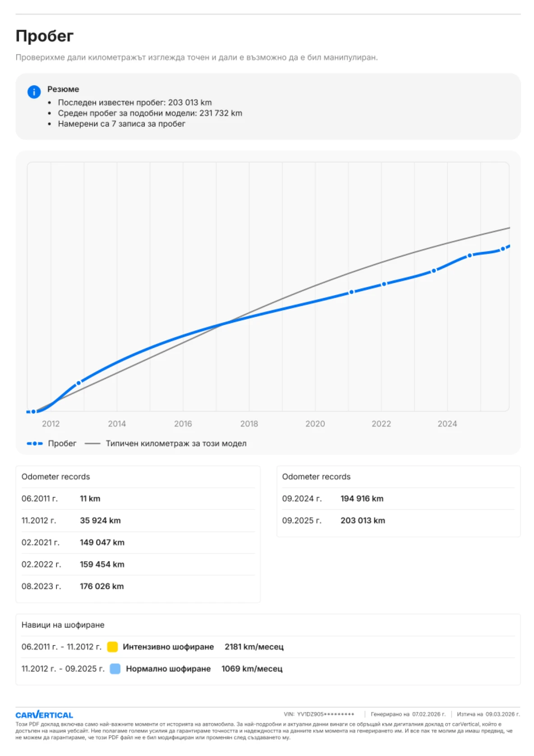This screenshot has width=534, height=756.
Task: Click the Пробег legend label
Action: click(x=62, y=444)
